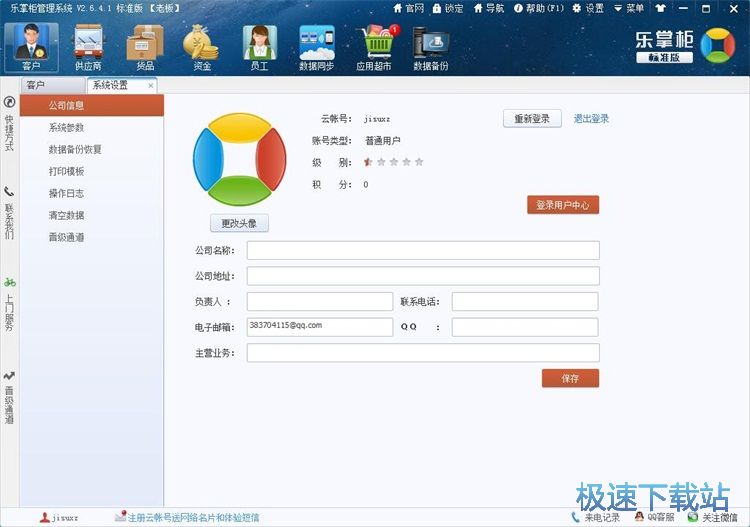Close the 系统设置 tab
Image resolution: width=750 pixels, height=527 pixels.
point(151,86)
